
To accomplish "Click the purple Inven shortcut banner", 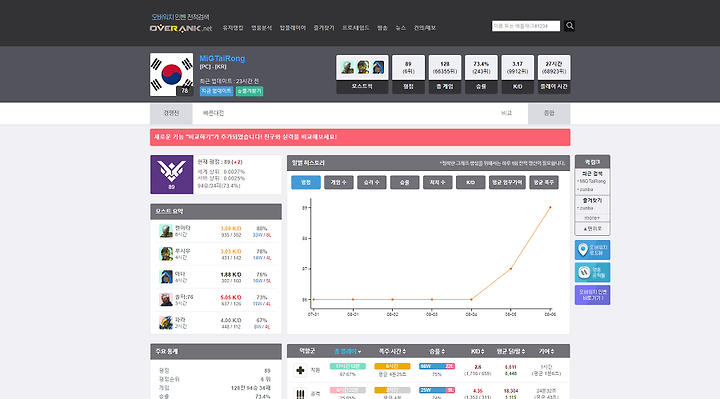I will pyautogui.click(x=592, y=295).
